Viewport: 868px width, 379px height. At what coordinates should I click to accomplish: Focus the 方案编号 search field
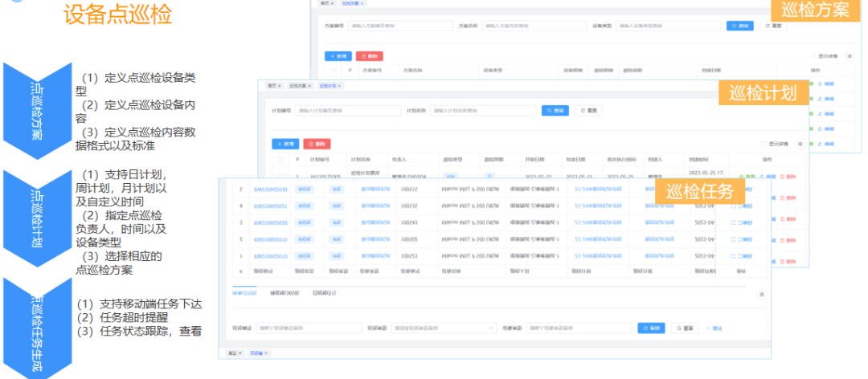[400, 26]
